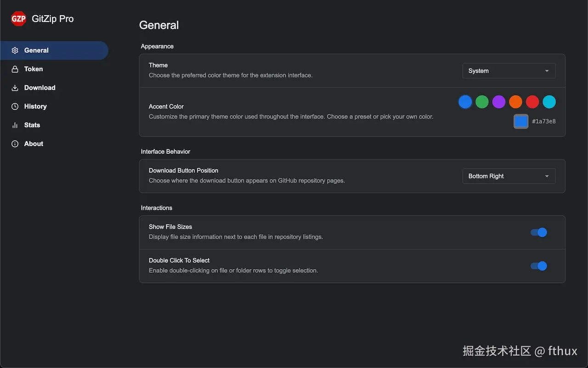588x368 pixels.
Task: Disable the Double Click To Select switch
Action: [x=539, y=266]
